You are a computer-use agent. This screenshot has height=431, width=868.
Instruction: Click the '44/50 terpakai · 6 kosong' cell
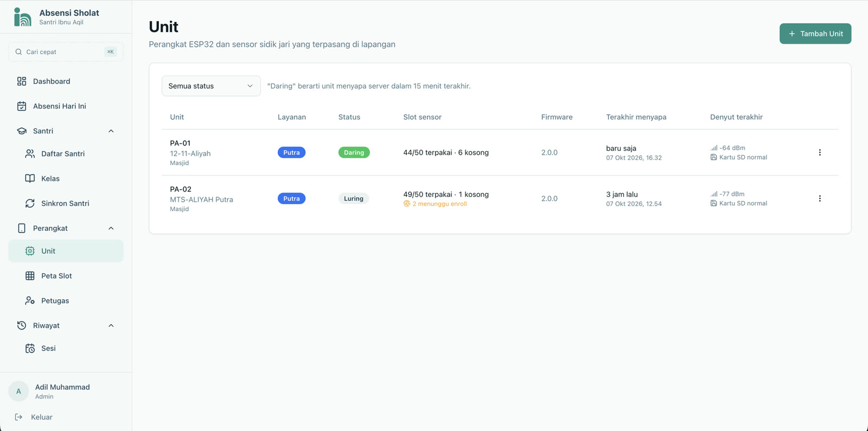coord(446,153)
